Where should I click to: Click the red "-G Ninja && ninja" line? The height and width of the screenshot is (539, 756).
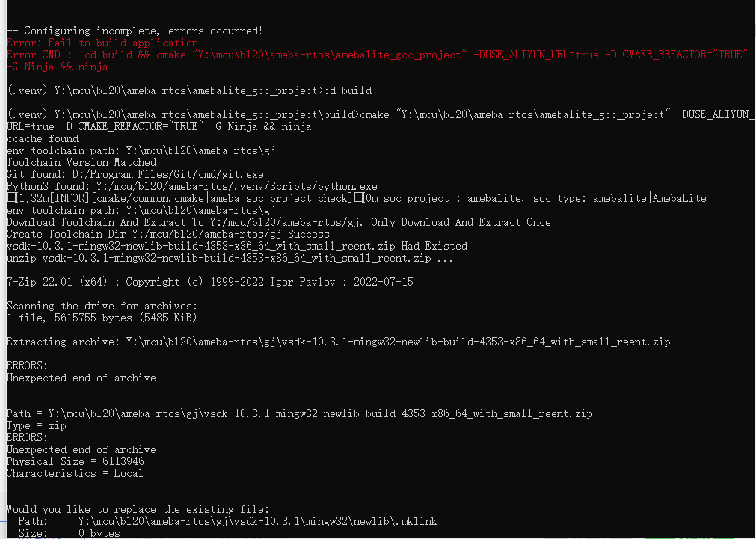point(58,67)
